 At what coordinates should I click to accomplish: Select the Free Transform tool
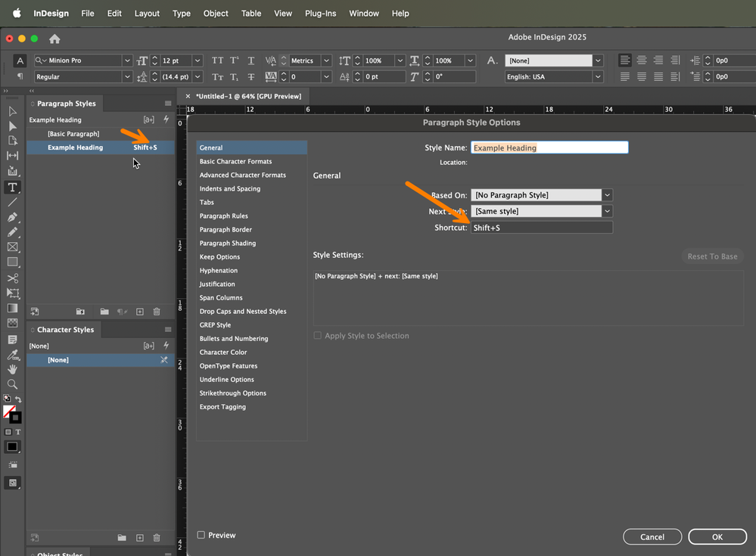tap(13, 294)
